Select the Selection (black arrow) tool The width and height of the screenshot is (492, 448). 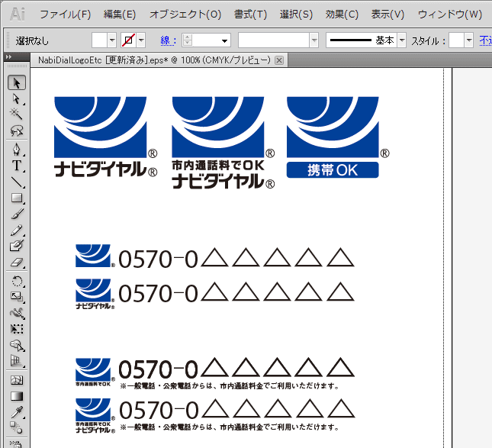17,83
